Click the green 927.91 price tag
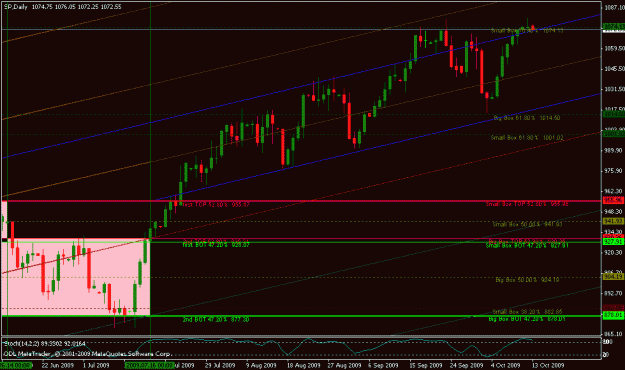This screenshot has width=625, height=370. [x=613, y=242]
